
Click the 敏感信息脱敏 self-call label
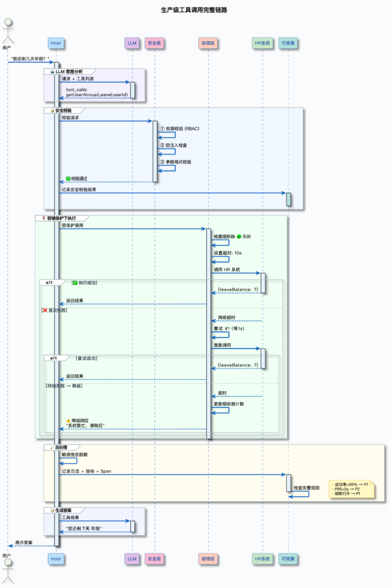click(76, 454)
